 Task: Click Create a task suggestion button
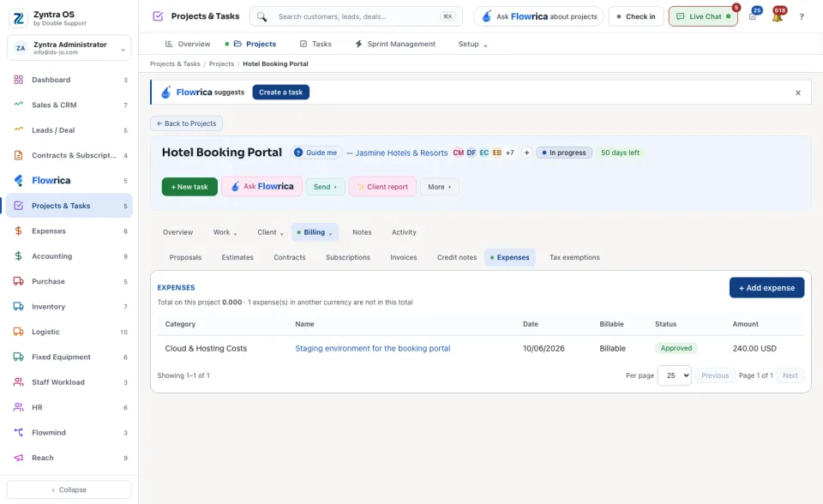click(x=281, y=93)
